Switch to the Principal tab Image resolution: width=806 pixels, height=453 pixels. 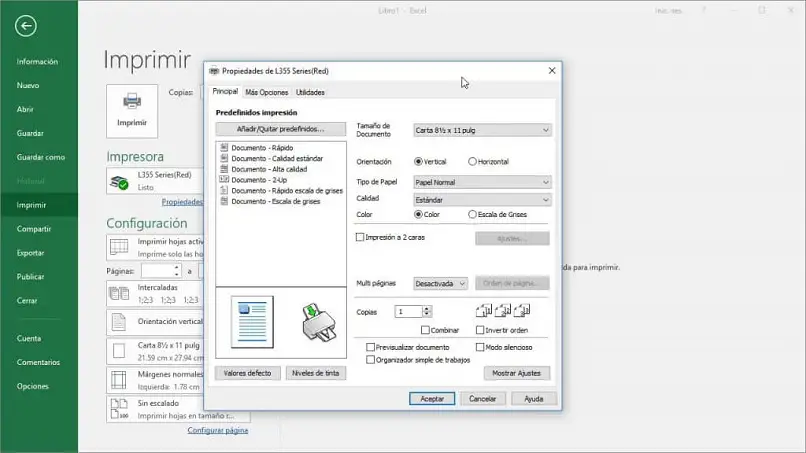coord(225,91)
